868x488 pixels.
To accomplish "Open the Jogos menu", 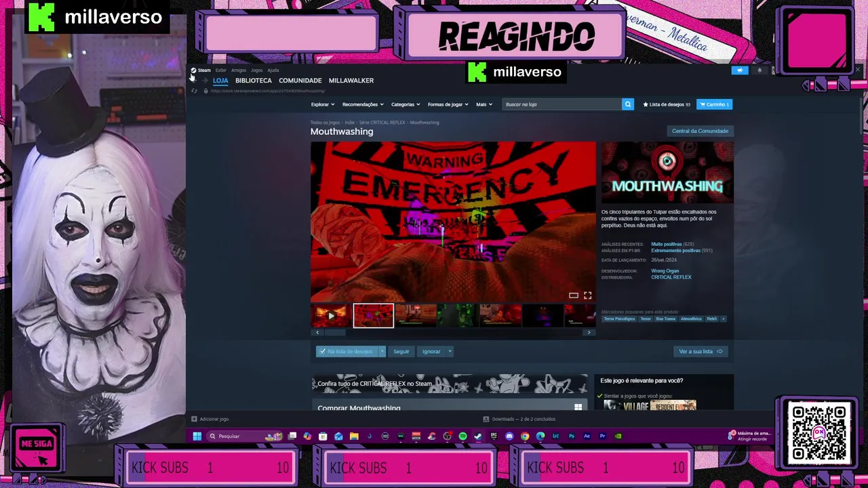I will click(257, 70).
